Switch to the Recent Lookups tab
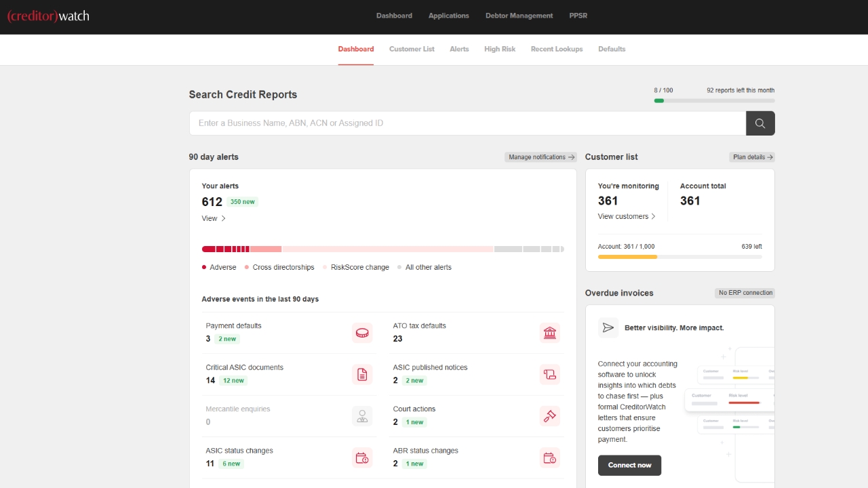Image resolution: width=868 pixels, height=488 pixels. pyautogui.click(x=557, y=49)
